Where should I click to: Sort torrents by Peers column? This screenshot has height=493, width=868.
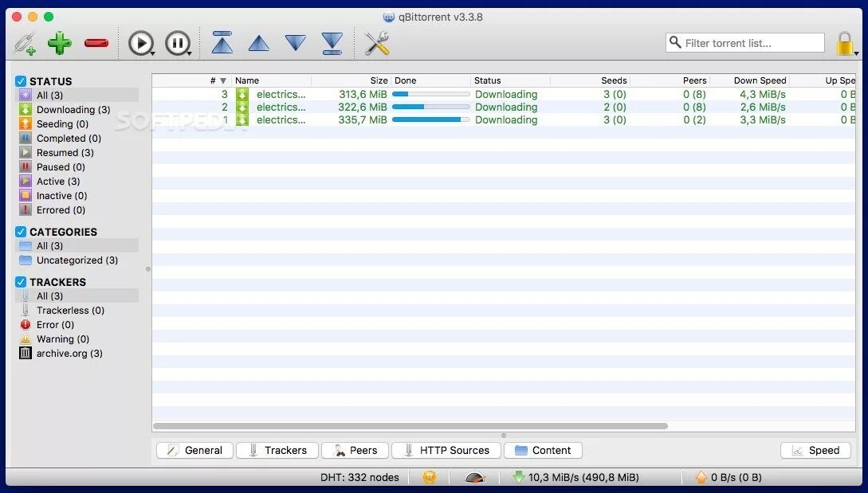(x=670, y=80)
